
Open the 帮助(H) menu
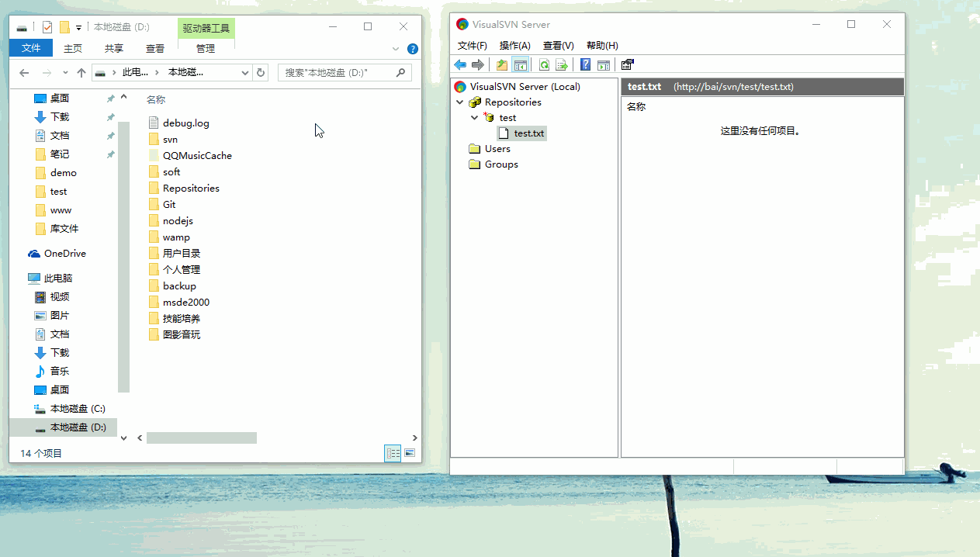point(602,46)
